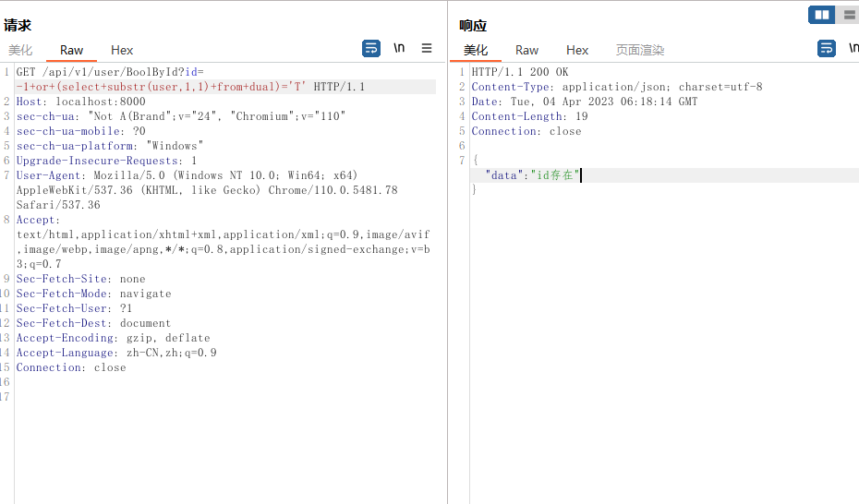859x504 pixels.
Task: Switch request view to Hex tab
Action: [122, 50]
